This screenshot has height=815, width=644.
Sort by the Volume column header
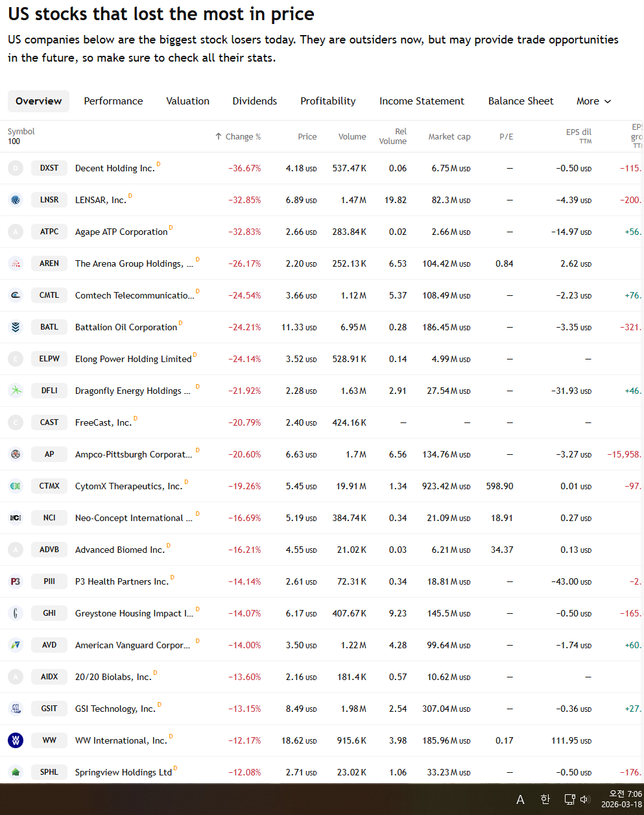[352, 137]
